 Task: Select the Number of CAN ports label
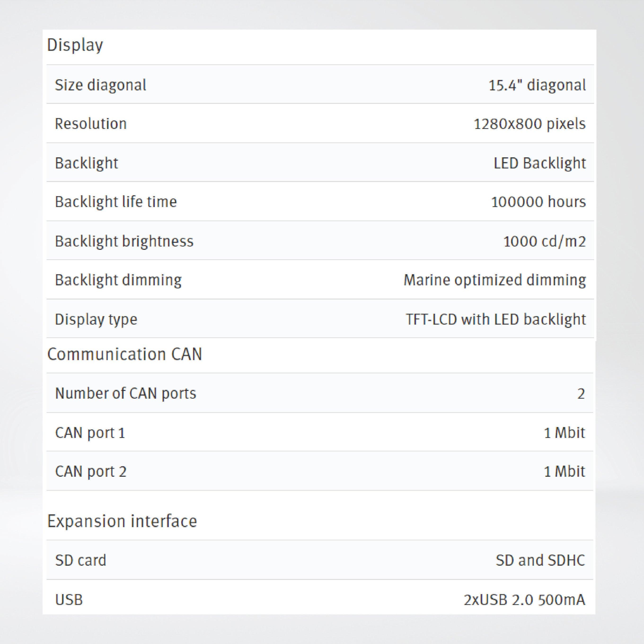[x=126, y=393]
